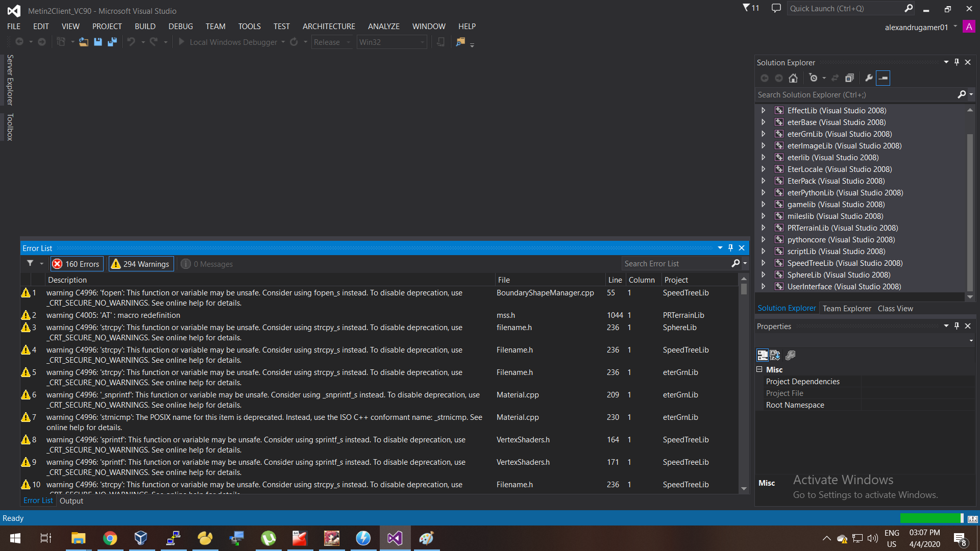The width and height of the screenshot is (980, 551).
Task: Select warning 2 macro redefinition row
Action: point(379,315)
